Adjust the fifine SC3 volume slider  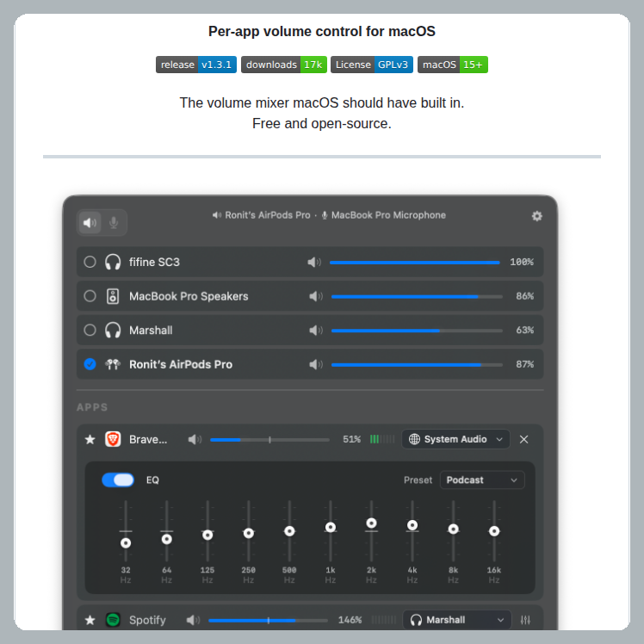point(415,262)
